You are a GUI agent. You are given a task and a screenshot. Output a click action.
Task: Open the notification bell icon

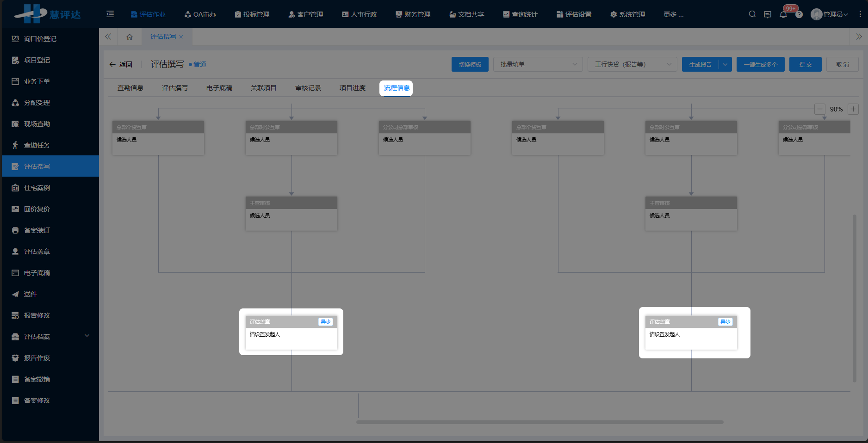point(783,14)
